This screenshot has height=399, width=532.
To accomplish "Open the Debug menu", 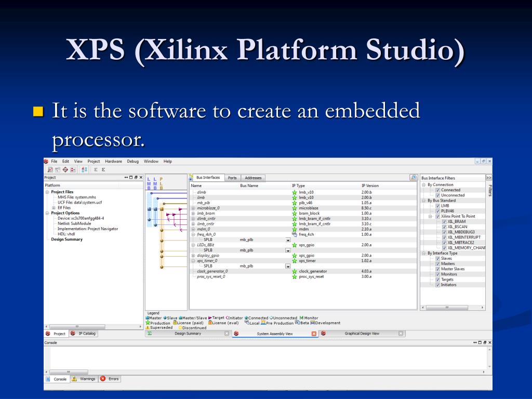I will click(x=132, y=162).
